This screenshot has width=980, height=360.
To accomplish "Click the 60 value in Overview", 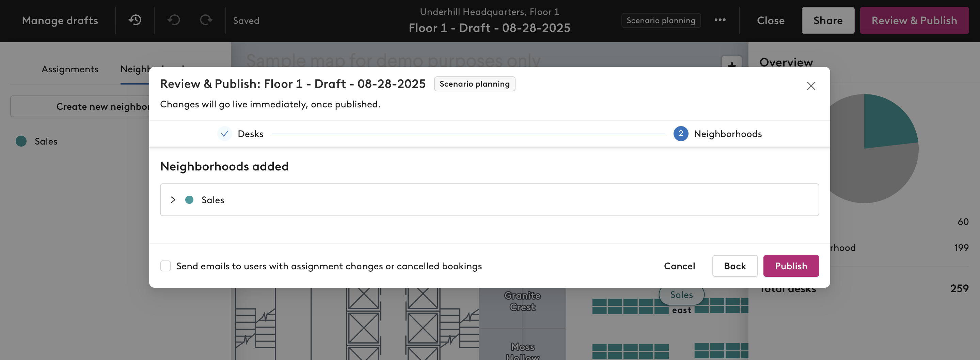I will click(963, 221).
